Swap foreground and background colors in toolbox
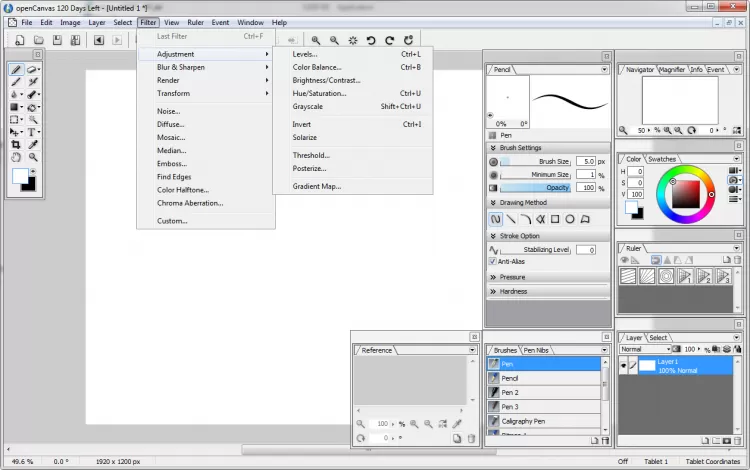This screenshot has height=470, width=750. (x=33, y=171)
